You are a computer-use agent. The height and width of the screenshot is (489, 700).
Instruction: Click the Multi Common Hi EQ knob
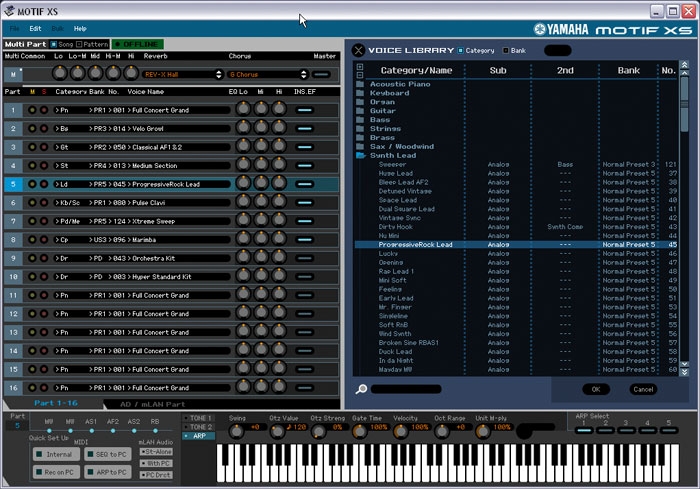[131, 73]
